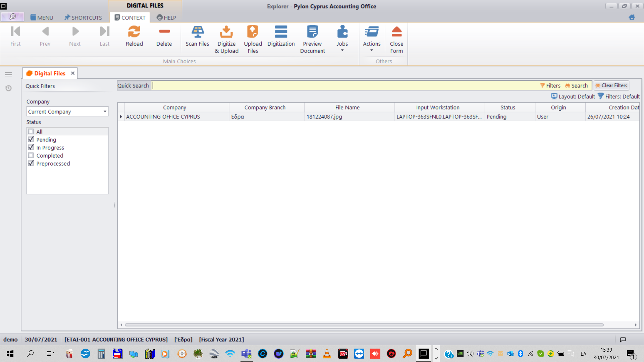The image size is (644, 362).
Task: Click the Digitize & Upload icon
Action: [x=226, y=32]
